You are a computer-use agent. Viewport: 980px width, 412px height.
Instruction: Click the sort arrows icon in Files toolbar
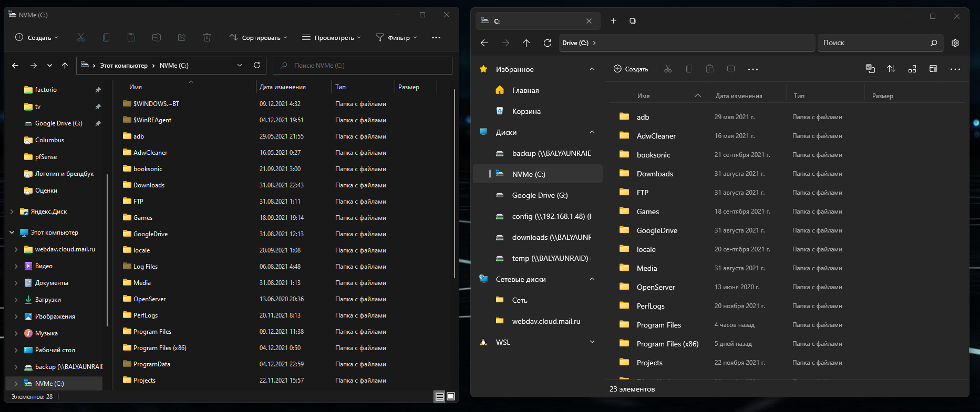[891, 69]
